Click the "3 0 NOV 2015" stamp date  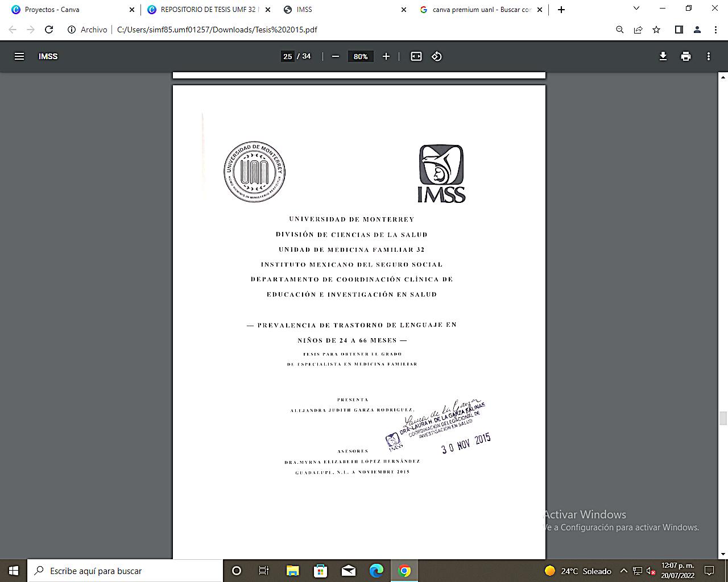(x=466, y=443)
